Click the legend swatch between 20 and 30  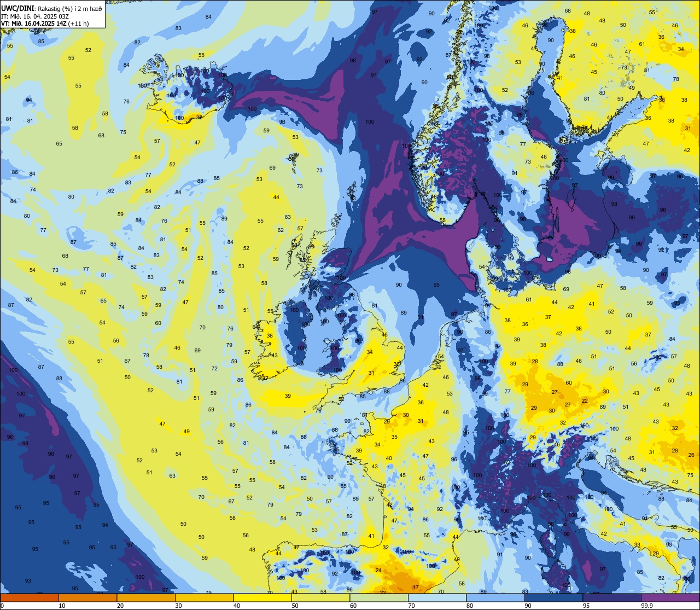(146, 597)
